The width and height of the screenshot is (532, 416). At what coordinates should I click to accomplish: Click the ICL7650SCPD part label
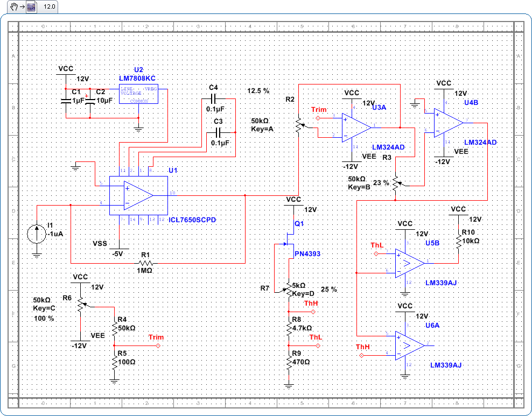tap(192, 220)
